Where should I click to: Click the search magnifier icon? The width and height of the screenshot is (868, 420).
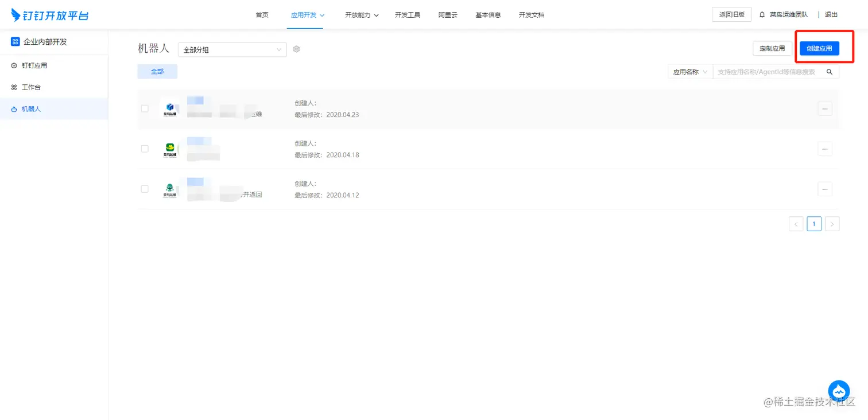830,72
